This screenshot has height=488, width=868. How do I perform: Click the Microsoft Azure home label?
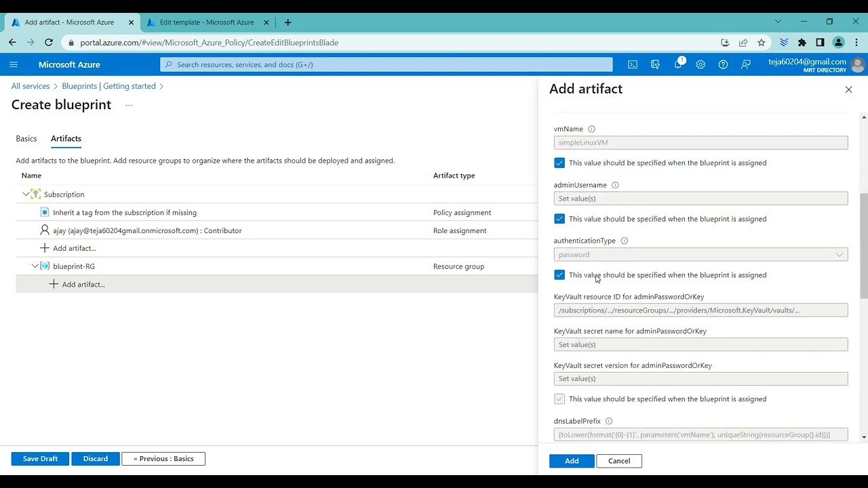[x=69, y=64]
